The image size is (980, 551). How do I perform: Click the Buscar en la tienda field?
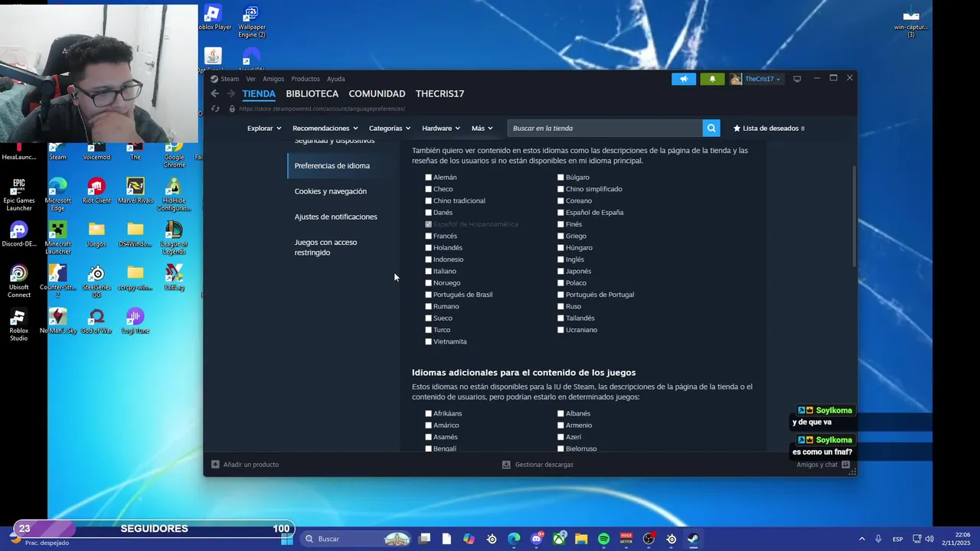pos(605,128)
